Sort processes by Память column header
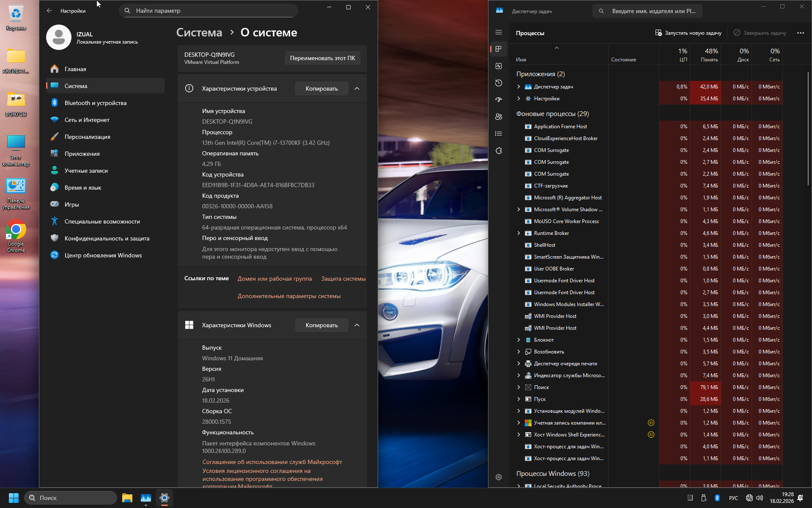The image size is (812, 508). coord(705,55)
